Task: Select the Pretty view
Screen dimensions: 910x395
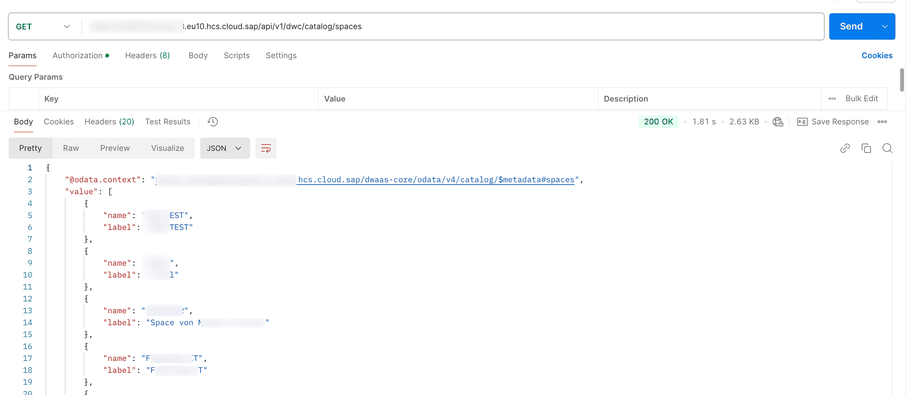Action: coord(30,148)
